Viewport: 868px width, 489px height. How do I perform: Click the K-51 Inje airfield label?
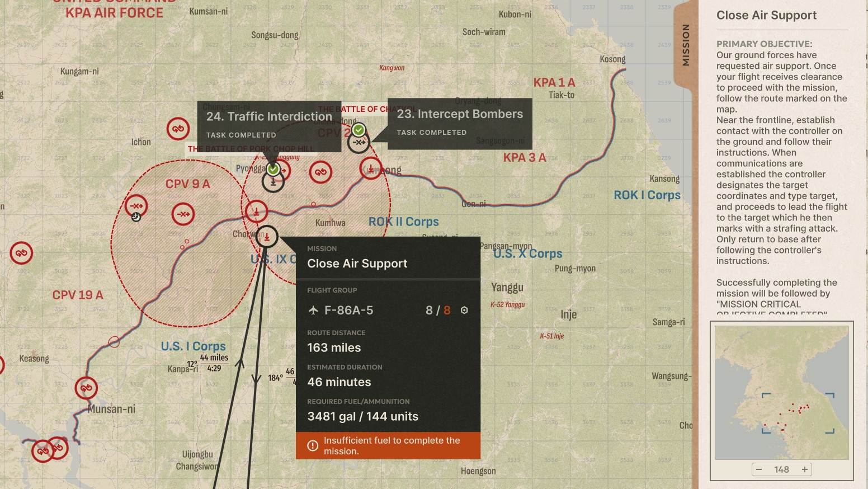point(552,336)
